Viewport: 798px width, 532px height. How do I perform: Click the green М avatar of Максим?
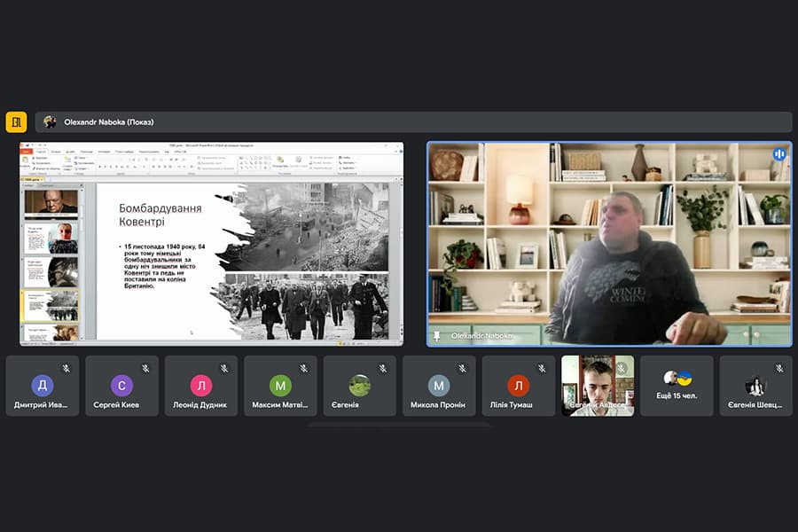point(280,386)
